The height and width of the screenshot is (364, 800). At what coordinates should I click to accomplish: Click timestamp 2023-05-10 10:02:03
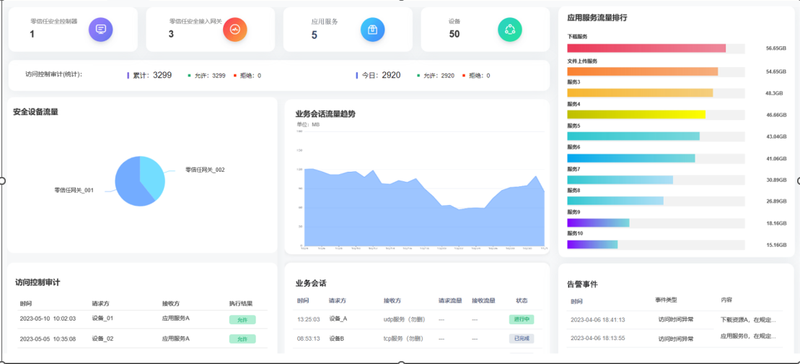pos(48,318)
